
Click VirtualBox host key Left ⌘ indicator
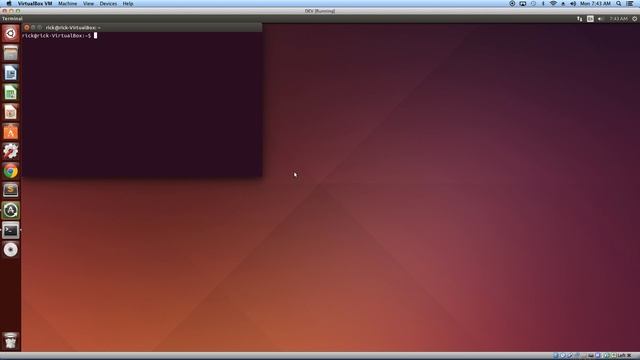click(624, 356)
